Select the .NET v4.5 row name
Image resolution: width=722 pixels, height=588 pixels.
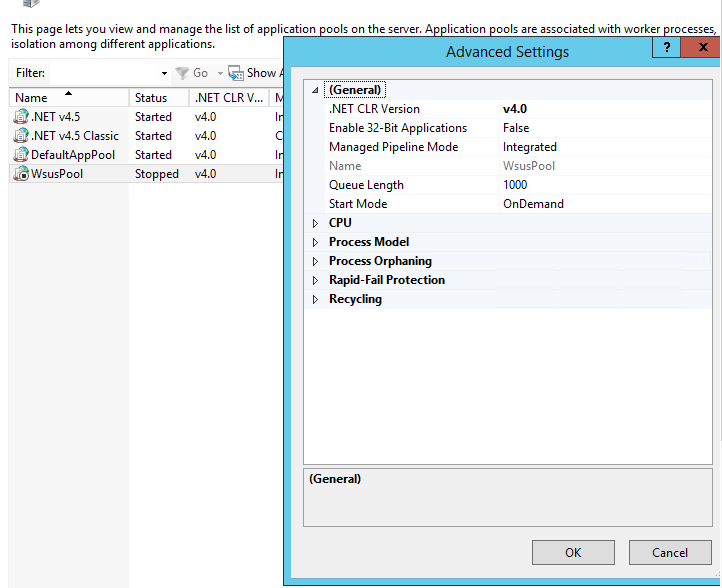point(55,116)
